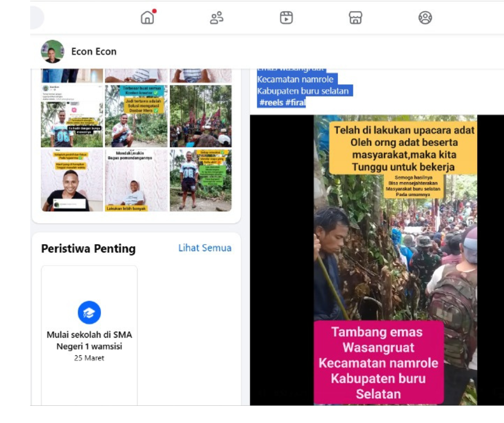Open the crowd with red flags photo

pos(201,116)
